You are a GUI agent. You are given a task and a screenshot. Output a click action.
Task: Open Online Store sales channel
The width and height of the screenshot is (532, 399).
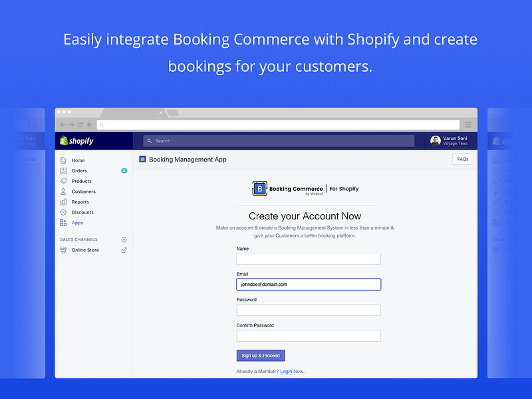point(85,250)
